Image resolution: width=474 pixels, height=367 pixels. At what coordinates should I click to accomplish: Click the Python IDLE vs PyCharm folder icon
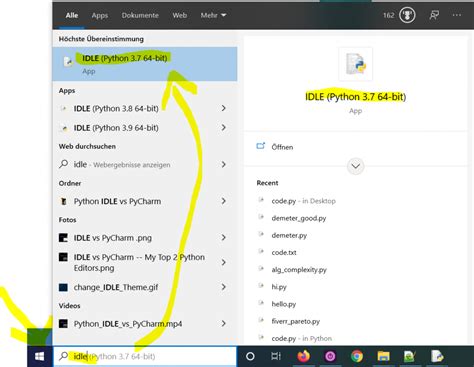pyautogui.click(x=63, y=201)
